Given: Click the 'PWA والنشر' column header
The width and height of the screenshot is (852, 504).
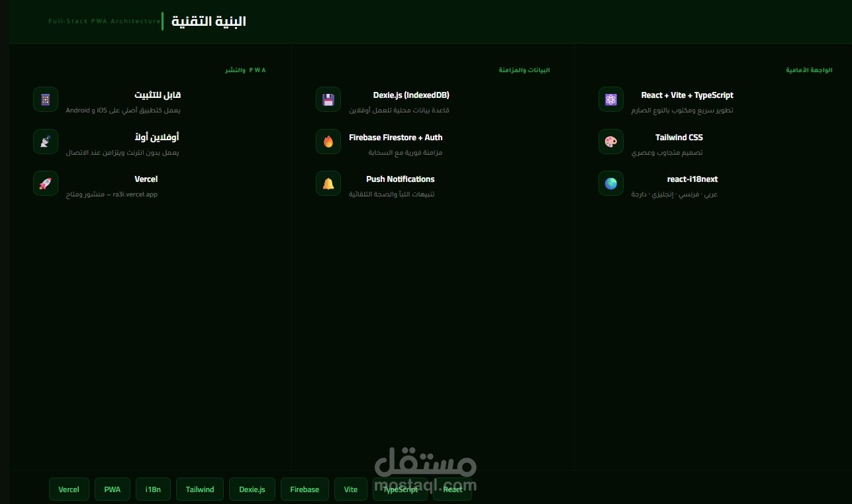Looking at the screenshot, I should coord(246,70).
